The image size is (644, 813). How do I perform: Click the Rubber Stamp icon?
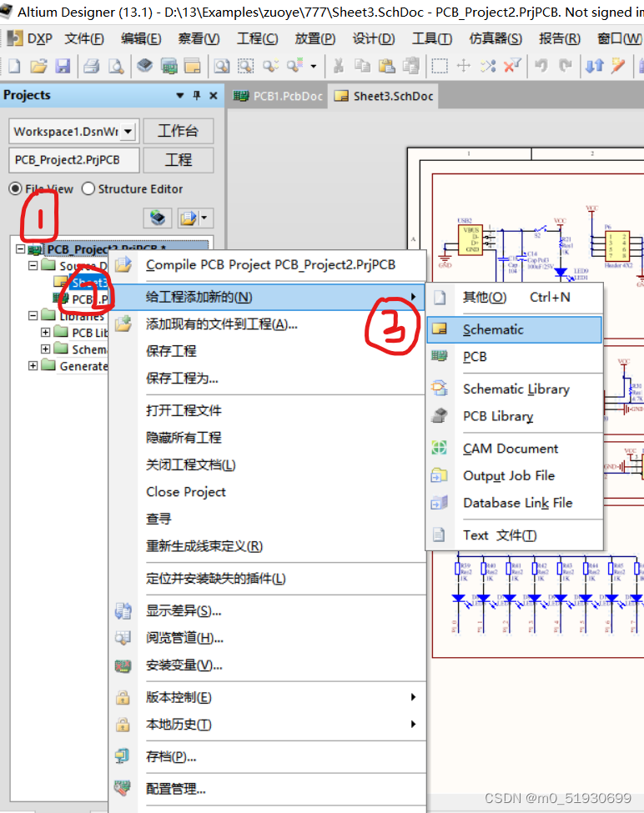[x=410, y=66]
